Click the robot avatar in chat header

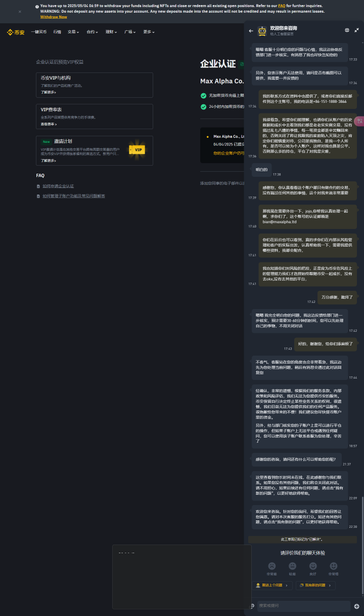[x=262, y=31]
